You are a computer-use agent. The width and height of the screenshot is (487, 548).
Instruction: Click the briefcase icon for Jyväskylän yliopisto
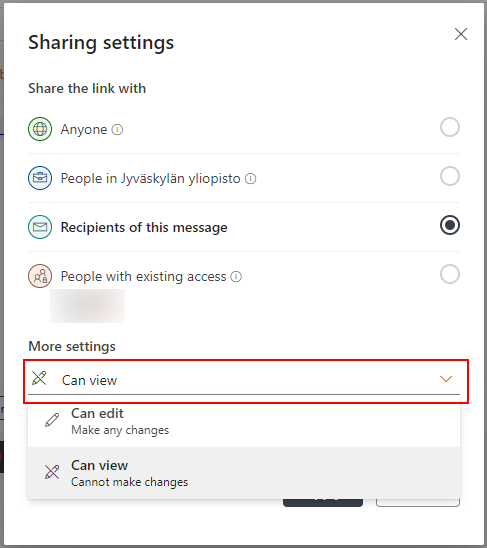click(40, 178)
